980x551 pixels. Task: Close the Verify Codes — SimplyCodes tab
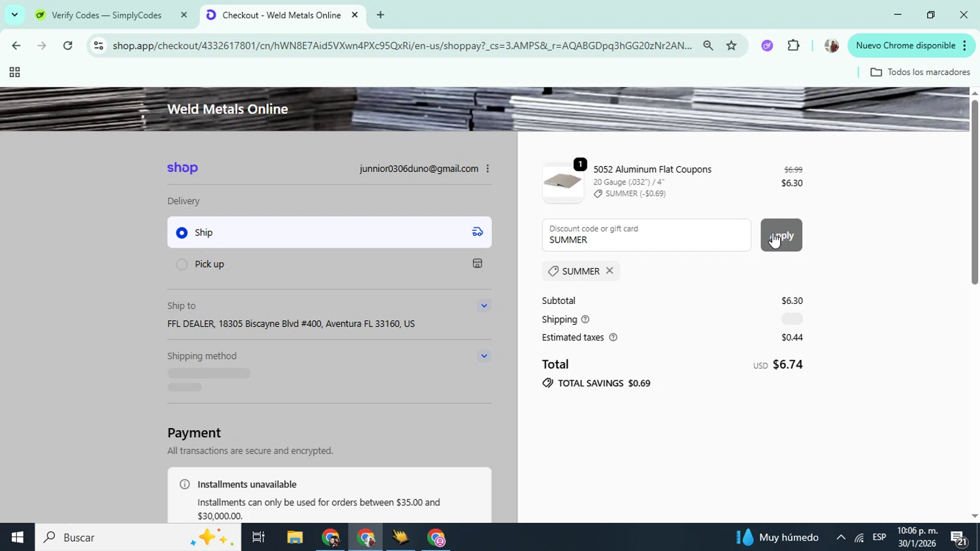(x=184, y=15)
